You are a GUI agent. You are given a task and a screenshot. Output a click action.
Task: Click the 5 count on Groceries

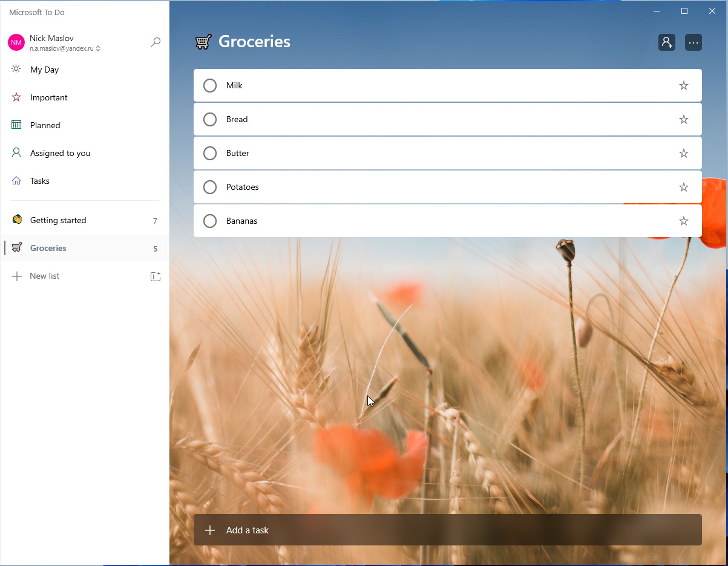tap(155, 249)
